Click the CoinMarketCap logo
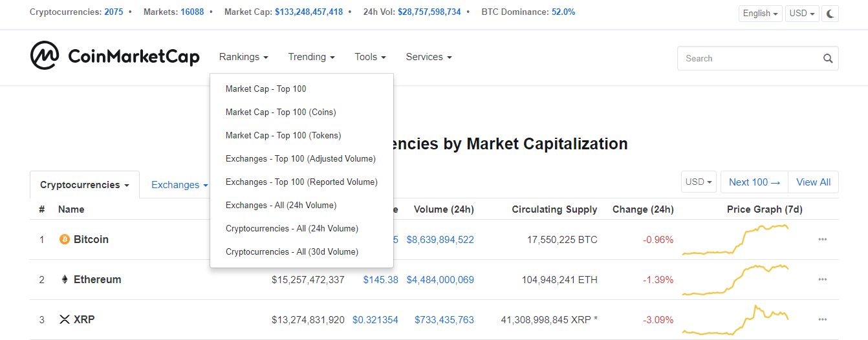This screenshot has height=340, width=868. 114,56
